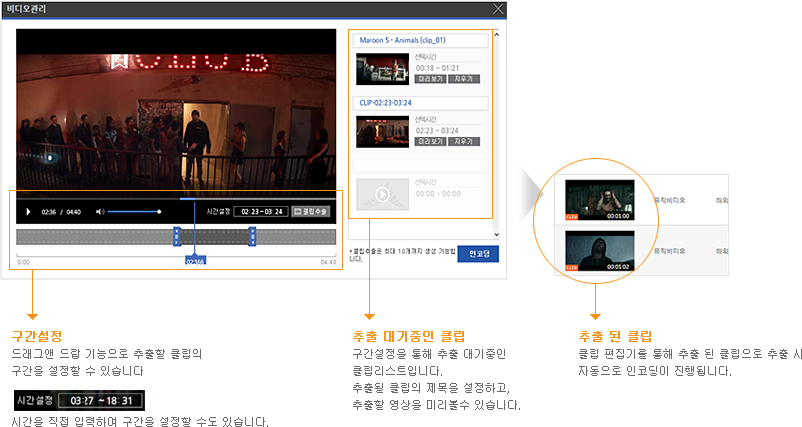The image size is (802, 427).
Task: Select the right range handle on the timeline
Action: point(252,237)
